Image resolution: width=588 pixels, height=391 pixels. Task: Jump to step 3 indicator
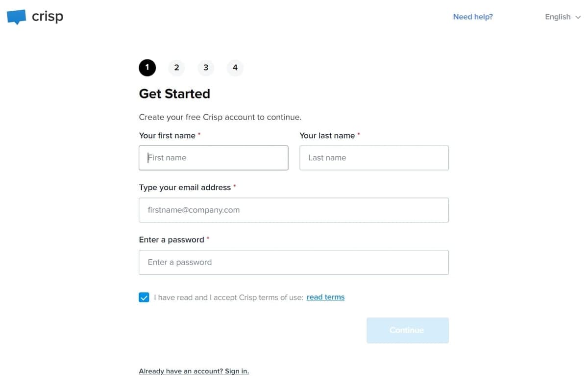[x=206, y=68]
